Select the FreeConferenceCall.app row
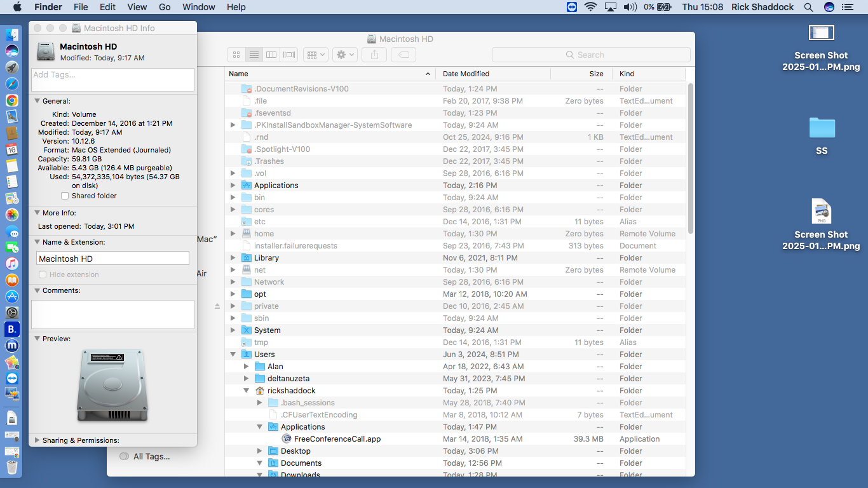This screenshot has height=488, width=868. (x=337, y=439)
